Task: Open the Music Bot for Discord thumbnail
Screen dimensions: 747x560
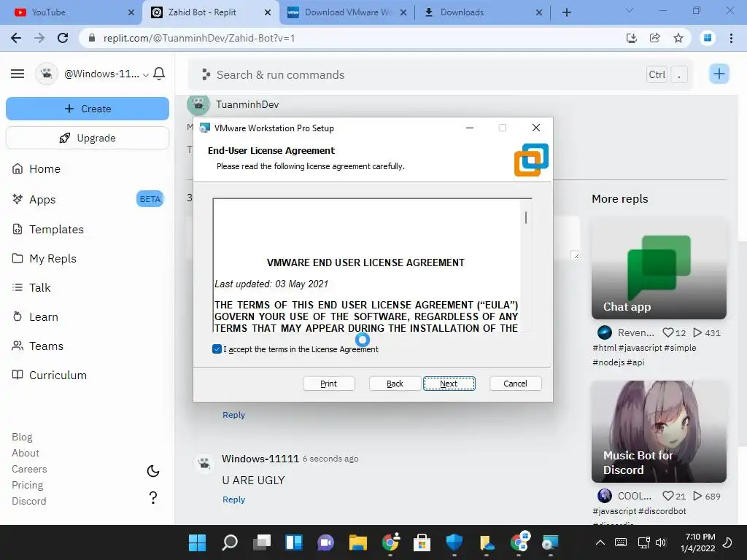Action: point(659,432)
